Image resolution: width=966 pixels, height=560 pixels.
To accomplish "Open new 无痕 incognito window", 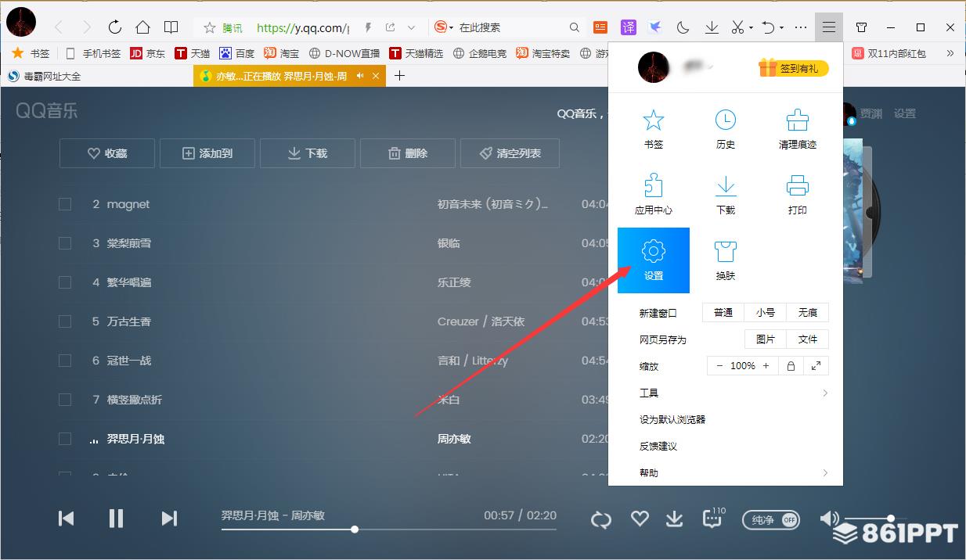I will 808,313.
